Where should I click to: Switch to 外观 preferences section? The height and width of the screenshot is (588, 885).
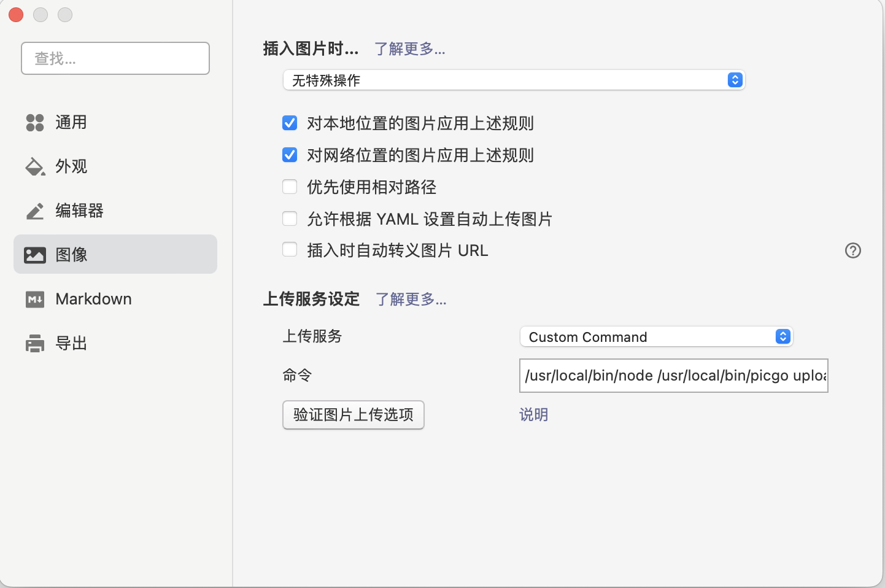[115, 167]
